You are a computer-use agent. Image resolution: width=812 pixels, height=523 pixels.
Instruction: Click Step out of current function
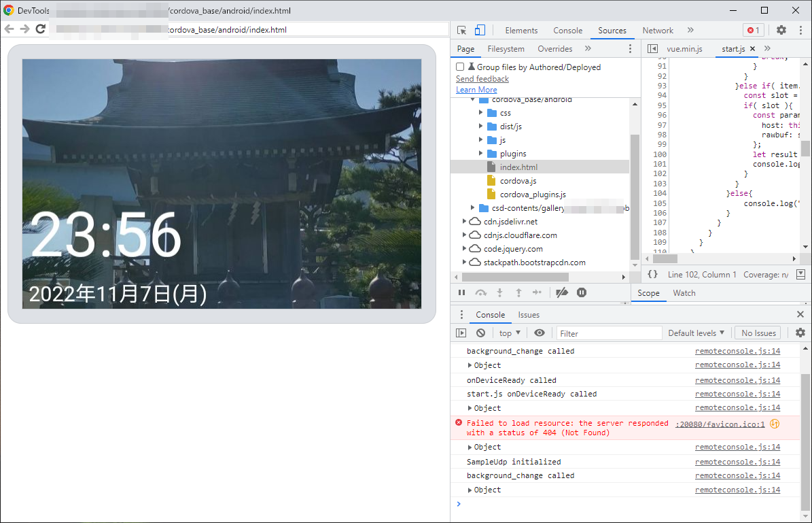click(x=518, y=293)
